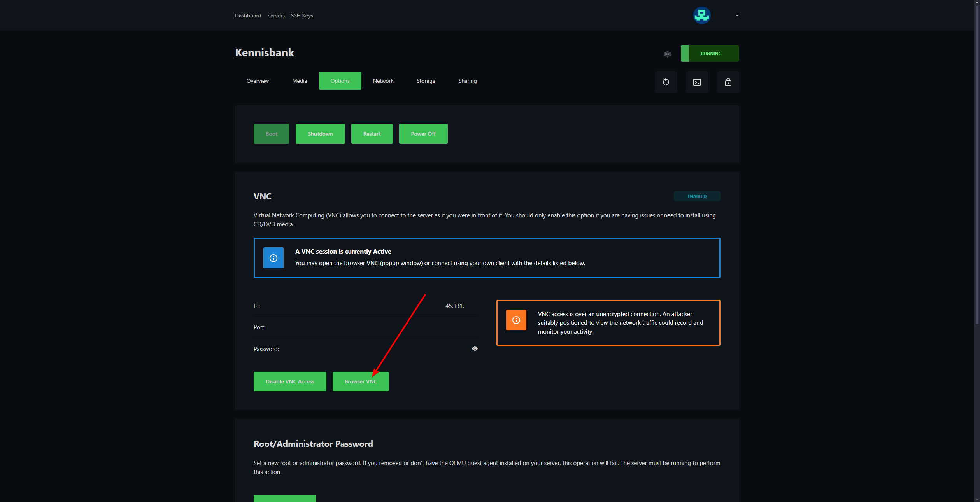Click the orange warning info icon
980x502 pixels.
pos(516,320)
